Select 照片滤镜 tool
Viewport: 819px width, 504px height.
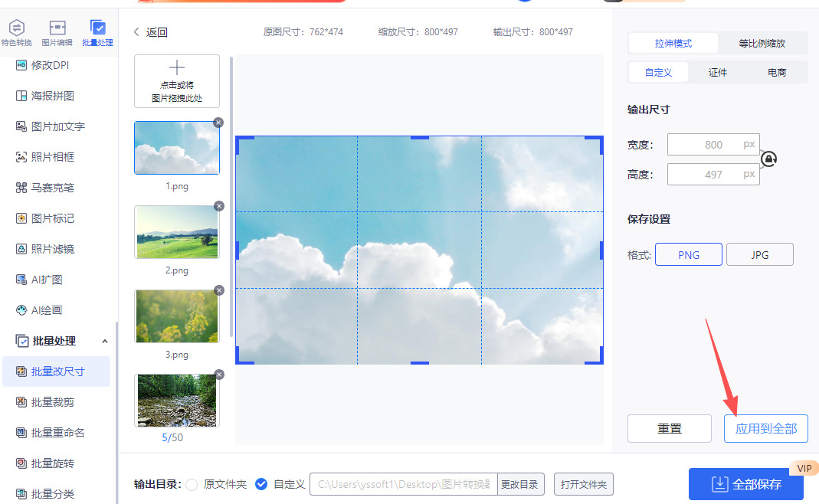click(x=45, y=249)
